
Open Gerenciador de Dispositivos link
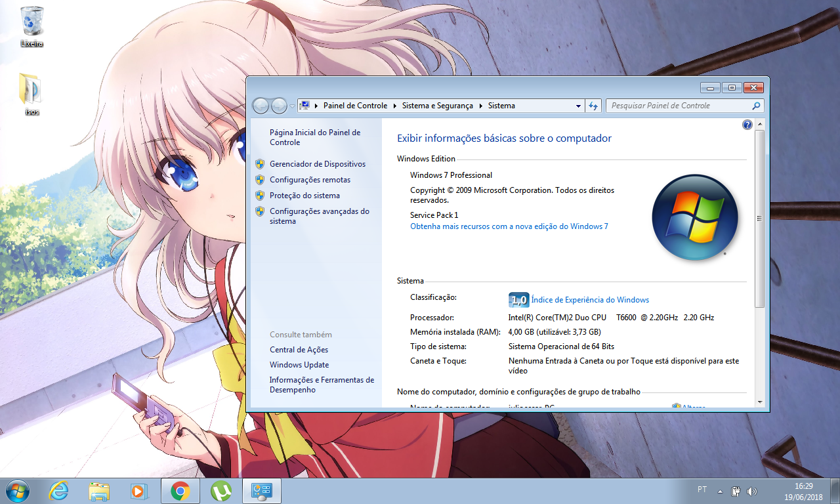coord(318,164)
